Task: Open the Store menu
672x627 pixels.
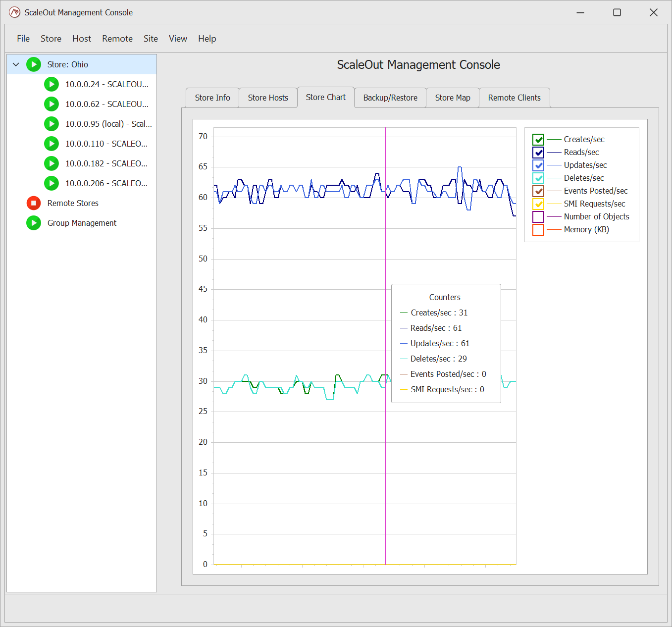Action: coord(51,39)
